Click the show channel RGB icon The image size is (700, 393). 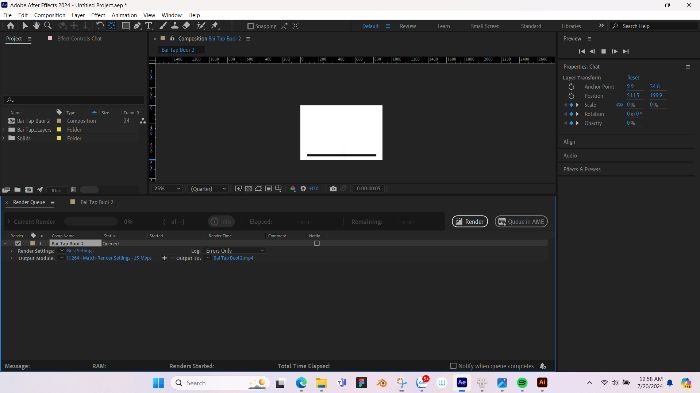pos(293,188)
